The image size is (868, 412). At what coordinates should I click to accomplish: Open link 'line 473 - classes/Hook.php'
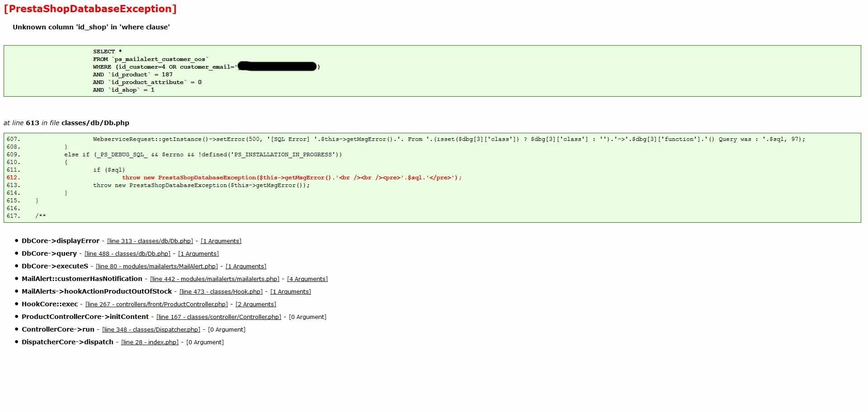tap(221, 292)
